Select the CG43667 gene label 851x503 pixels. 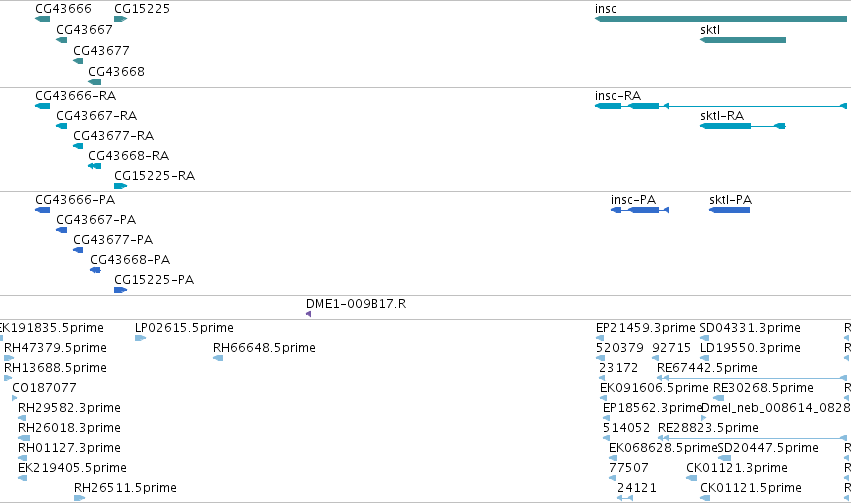point(84,29)
